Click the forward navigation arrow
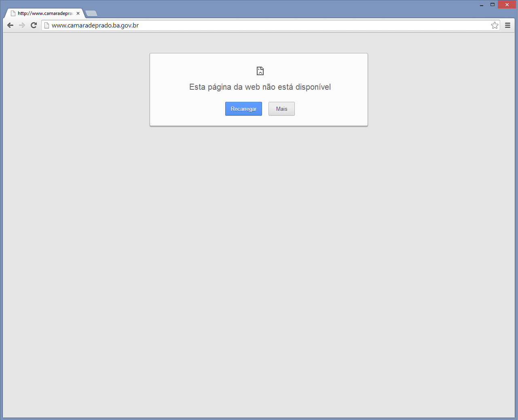 click(22, 25)
